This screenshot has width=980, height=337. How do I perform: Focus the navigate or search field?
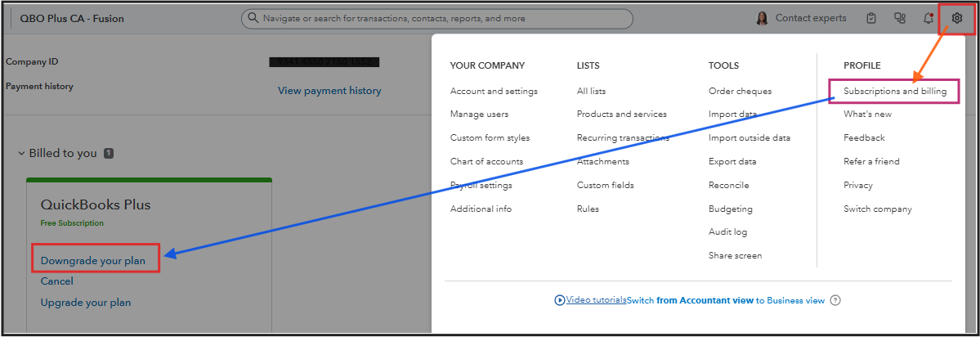tap(441, 18)
